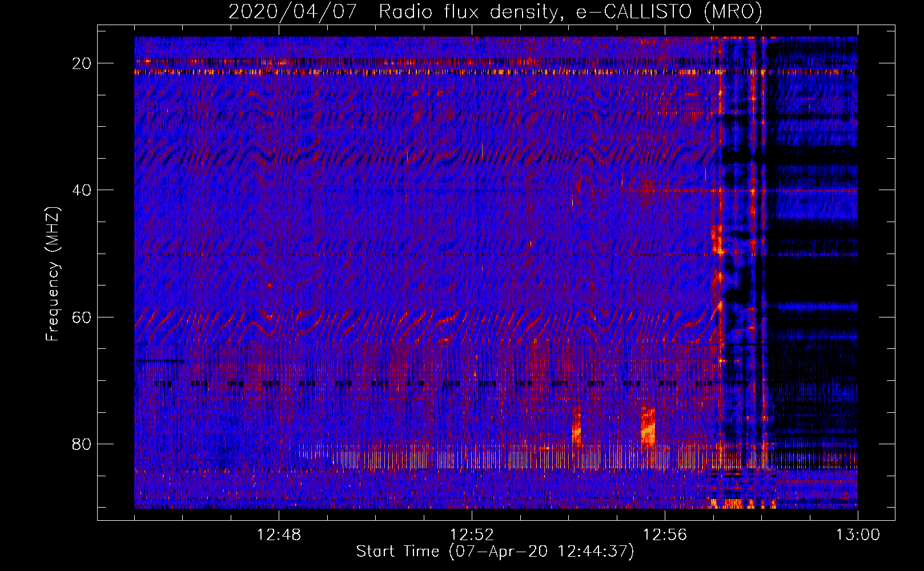Image resolution: width=924 pixels, height=571 pixels.
Task: Click the 'Start Time (07-Apr-20 12:44:37)' x-axis label
Action: pyautogui.click(x=495, y=552)
